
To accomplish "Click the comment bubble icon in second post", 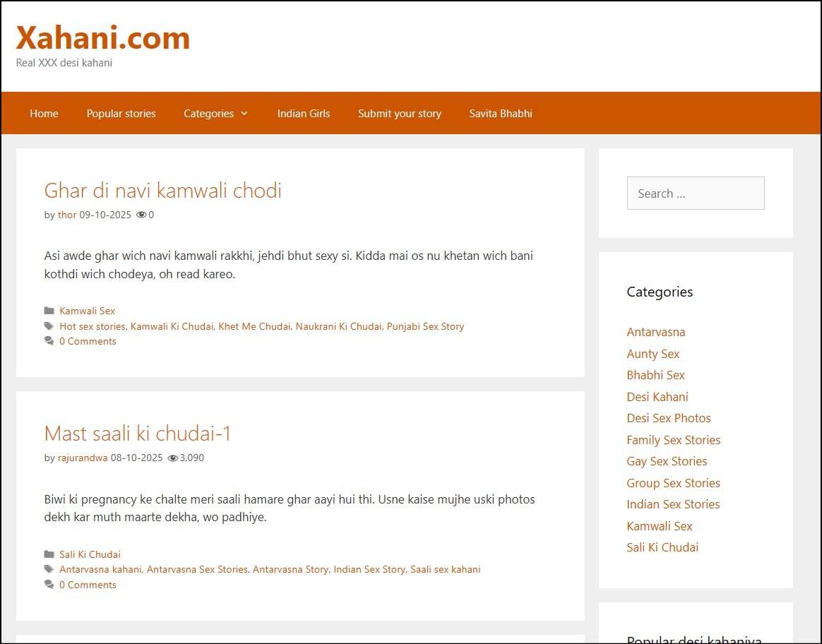I will (49, 585).
